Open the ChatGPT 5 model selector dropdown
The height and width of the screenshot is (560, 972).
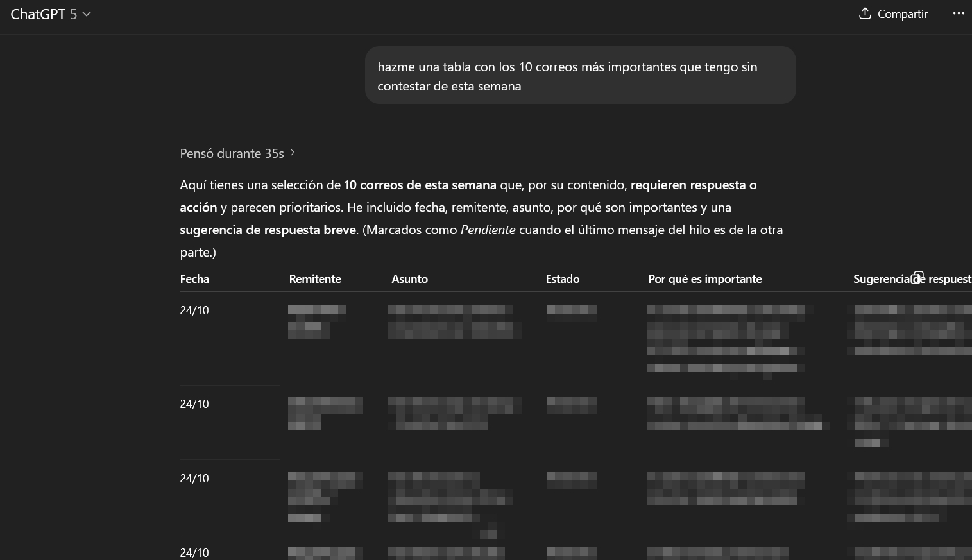click(x=51, y=14)
